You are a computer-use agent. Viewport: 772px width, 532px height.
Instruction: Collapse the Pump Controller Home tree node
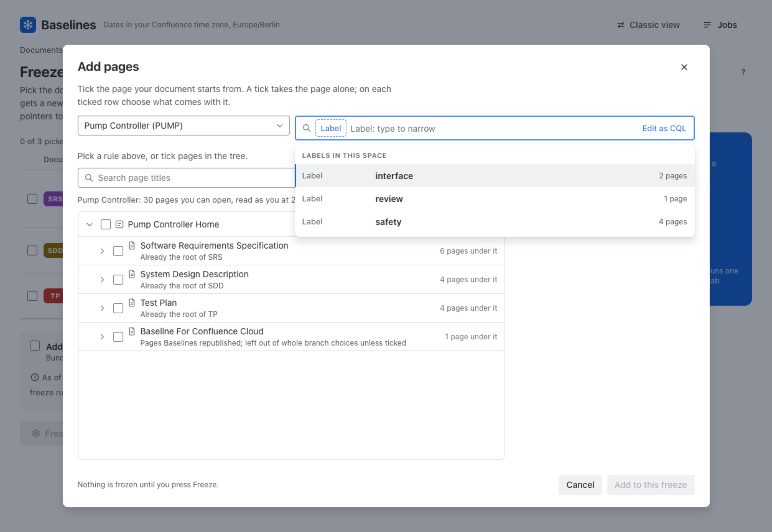[x=89, y=224]
